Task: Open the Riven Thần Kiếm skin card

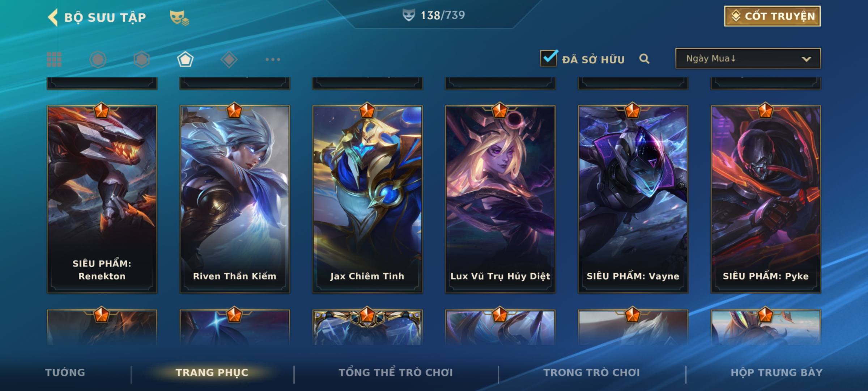Action: pyautogui.click(x=235, y=198)
